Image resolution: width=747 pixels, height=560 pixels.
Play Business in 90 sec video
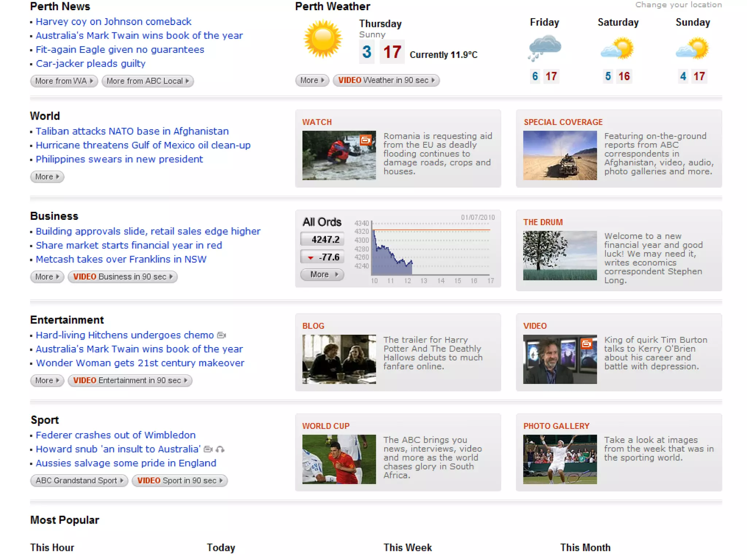(x=123, y=277)
